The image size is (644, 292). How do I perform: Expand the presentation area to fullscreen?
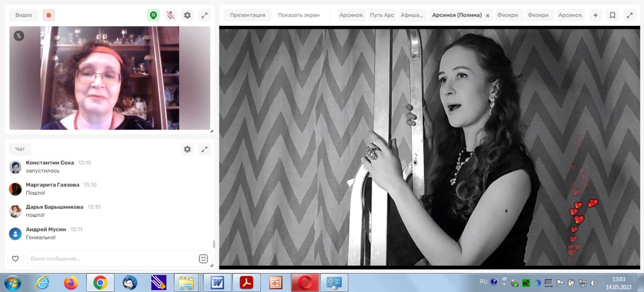coord(630,15)
